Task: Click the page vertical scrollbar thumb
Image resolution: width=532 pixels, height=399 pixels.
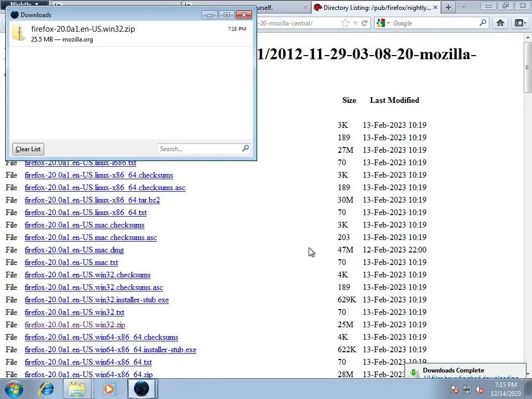Action: (527, 67)
